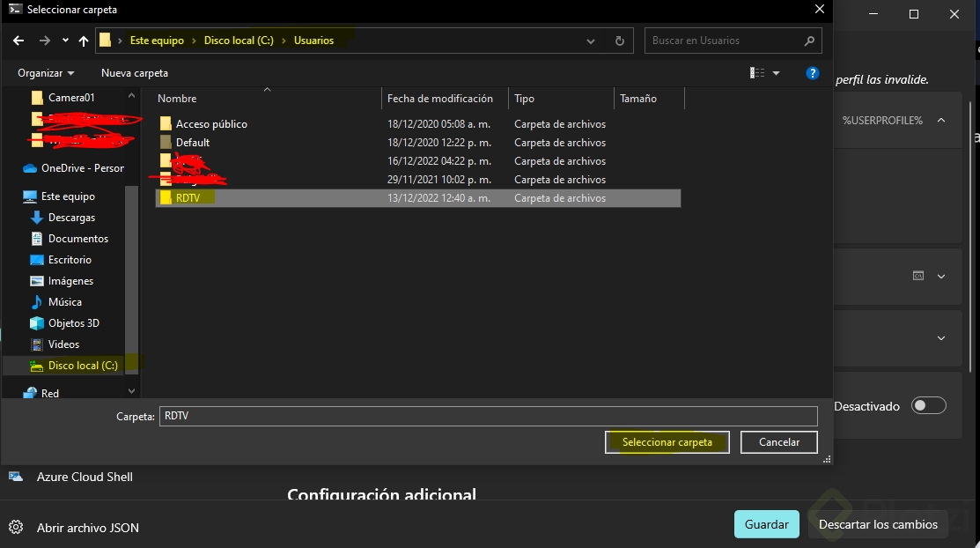Open help with the question mark icon
This screenshot has height=548, width=980.
813,73
